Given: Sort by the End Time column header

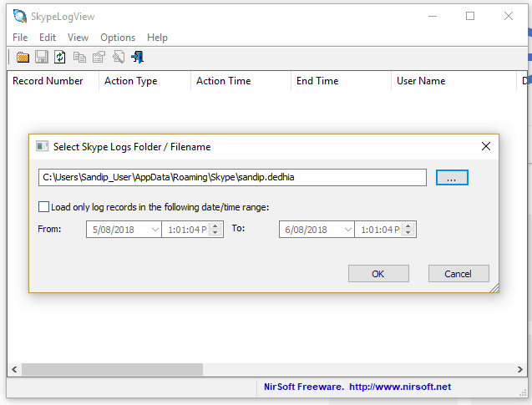Looking at the screenshot, I should 341,81.
